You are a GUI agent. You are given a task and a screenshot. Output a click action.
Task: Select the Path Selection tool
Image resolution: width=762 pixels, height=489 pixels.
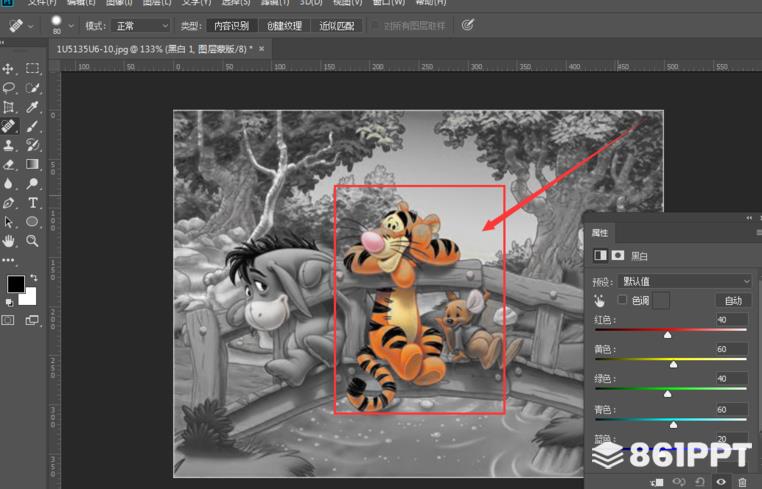click(8, 222)
